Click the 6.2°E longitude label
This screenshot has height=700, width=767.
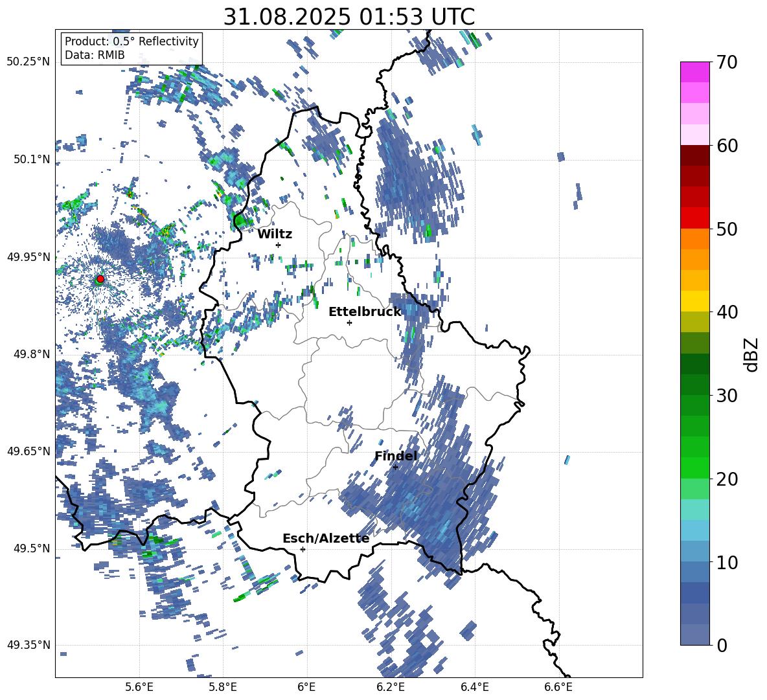click(x=391, y=687)
